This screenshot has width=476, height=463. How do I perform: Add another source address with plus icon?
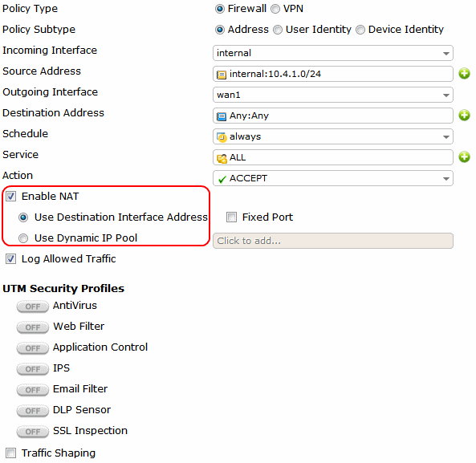[464, 74]
